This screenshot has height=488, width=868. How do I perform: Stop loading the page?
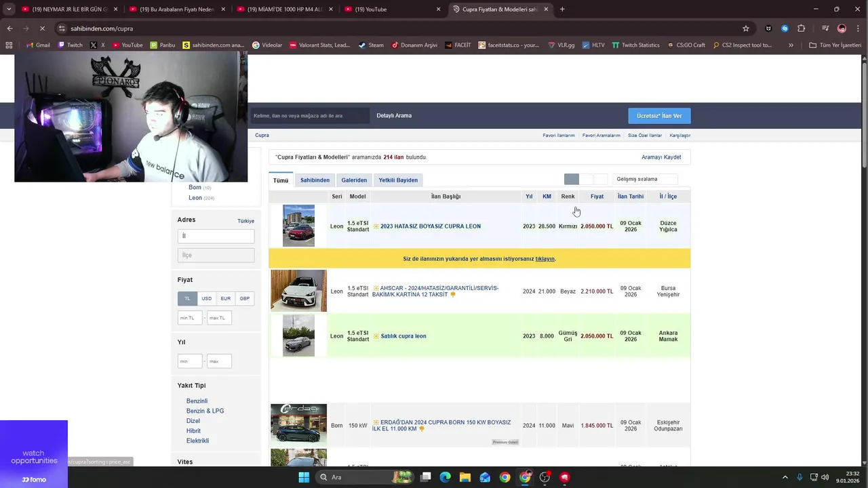click(42, 28)
